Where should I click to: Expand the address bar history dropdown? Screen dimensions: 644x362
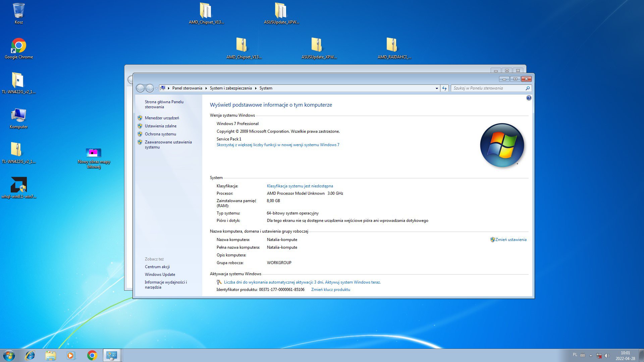click(437, 88)
